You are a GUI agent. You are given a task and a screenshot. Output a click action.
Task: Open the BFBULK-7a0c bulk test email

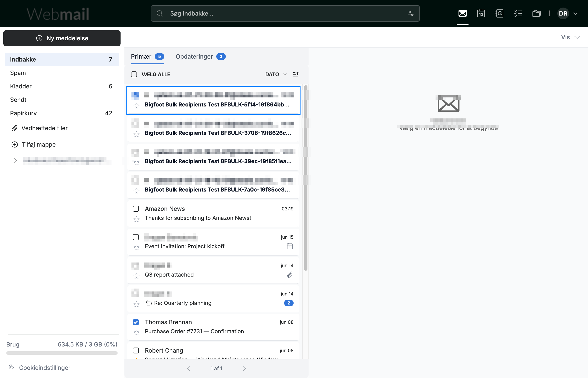click(213, 185)
